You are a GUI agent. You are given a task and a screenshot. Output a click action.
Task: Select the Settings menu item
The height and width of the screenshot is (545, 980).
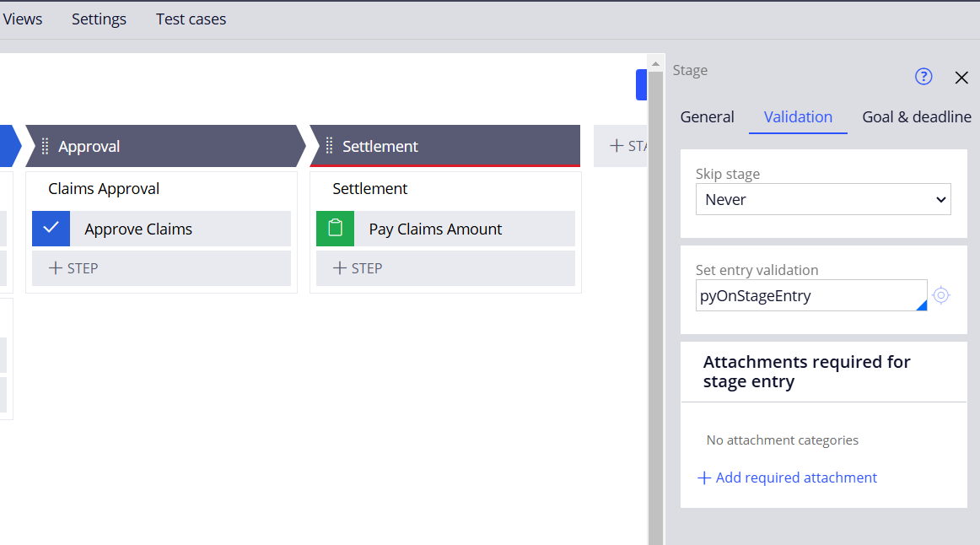[x=99, y=19]
